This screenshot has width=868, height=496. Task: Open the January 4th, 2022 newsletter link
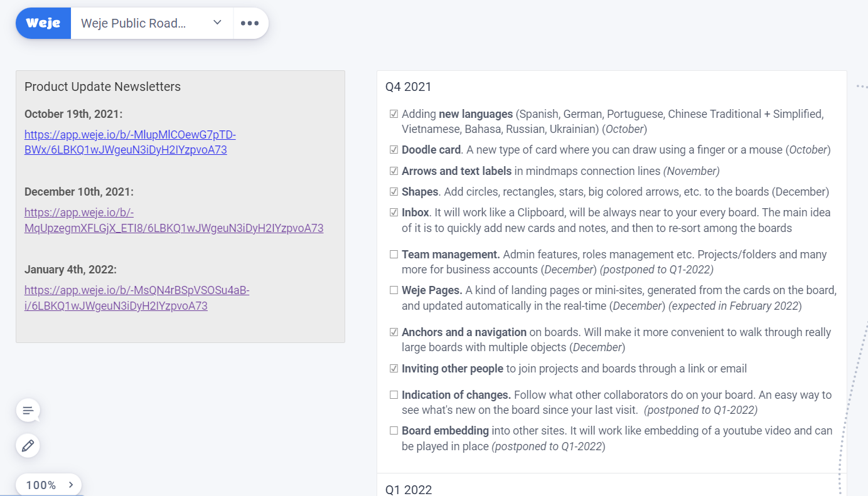137,298
